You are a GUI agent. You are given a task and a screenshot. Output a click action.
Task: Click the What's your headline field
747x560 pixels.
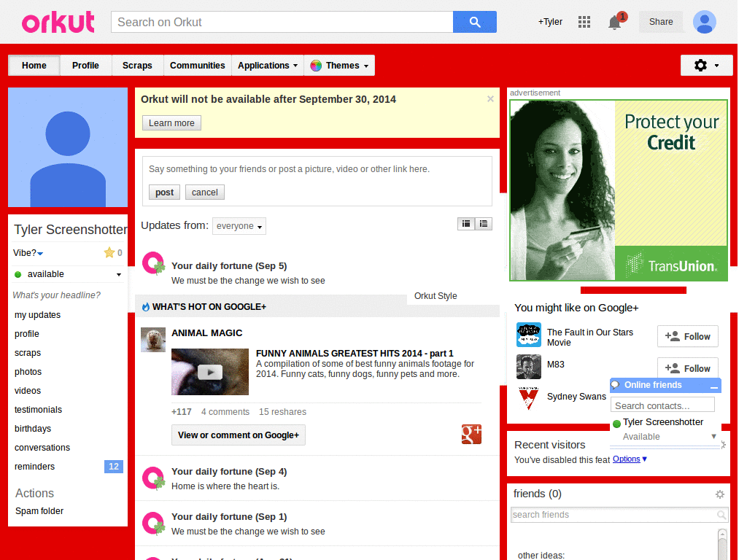(57, 295)
